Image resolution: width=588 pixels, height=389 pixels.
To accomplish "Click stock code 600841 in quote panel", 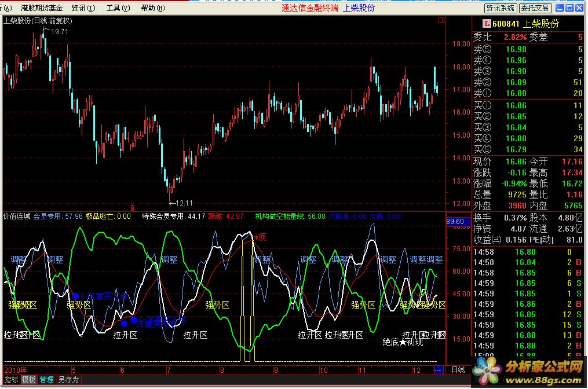I will 506,24.
